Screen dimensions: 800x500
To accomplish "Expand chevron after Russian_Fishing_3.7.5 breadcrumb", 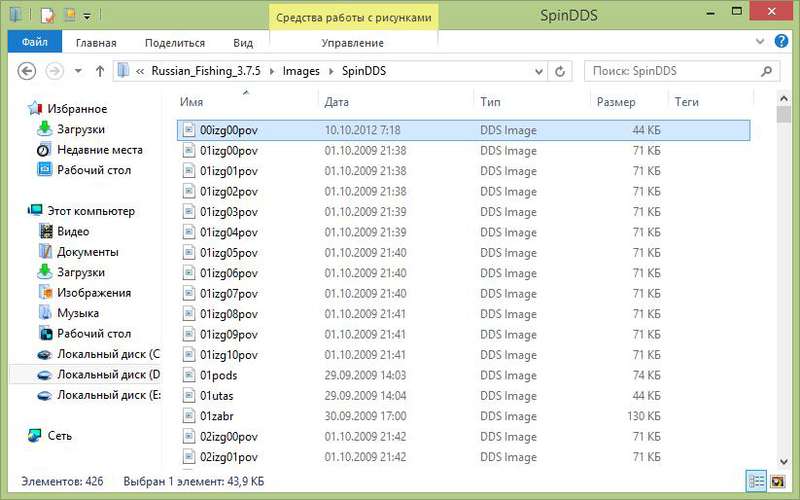I will point(271,71).
